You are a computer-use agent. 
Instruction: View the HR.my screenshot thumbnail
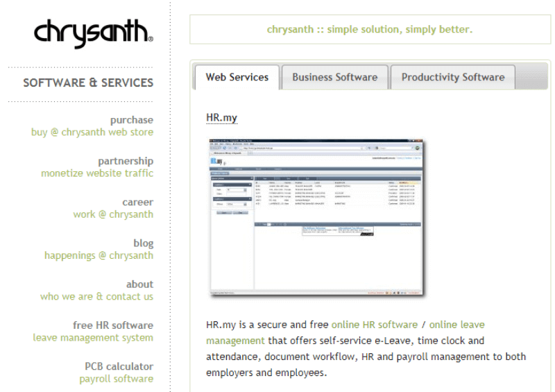tap(316, 218)
